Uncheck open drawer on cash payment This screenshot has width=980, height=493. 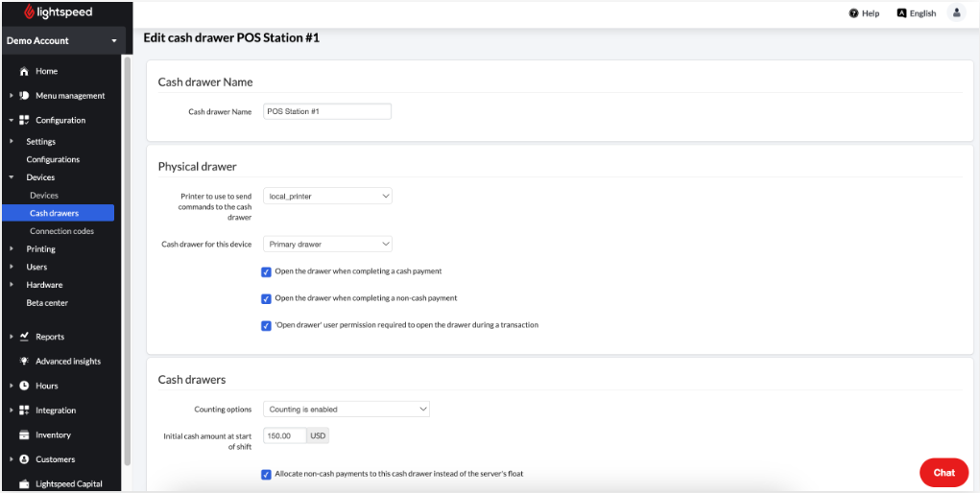tap(267, 271)
